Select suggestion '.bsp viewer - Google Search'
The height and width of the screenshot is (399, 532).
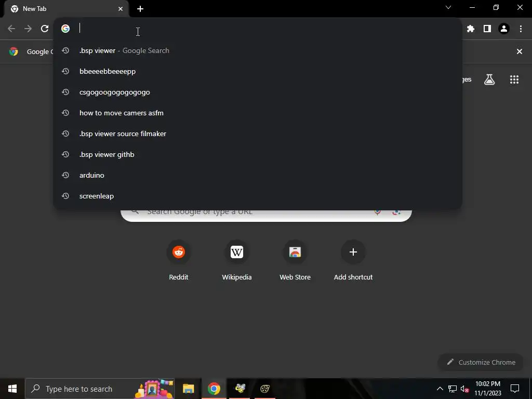point(258,50)
